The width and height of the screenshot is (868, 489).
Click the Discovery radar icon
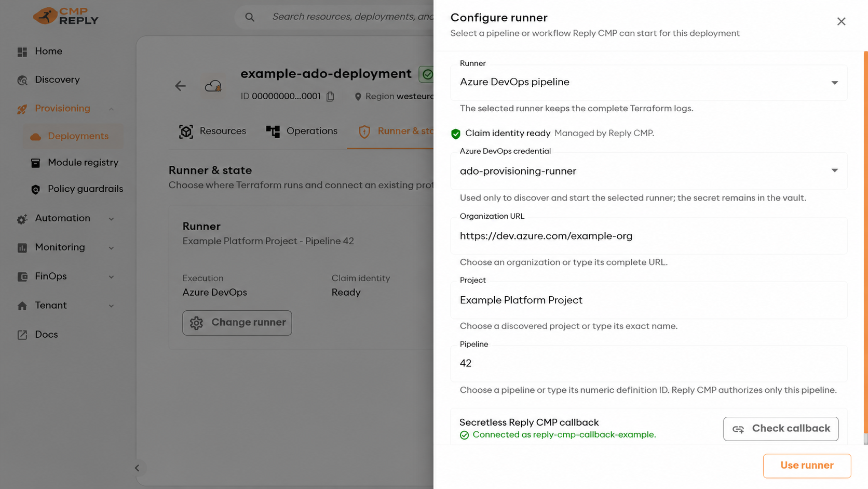22,81
